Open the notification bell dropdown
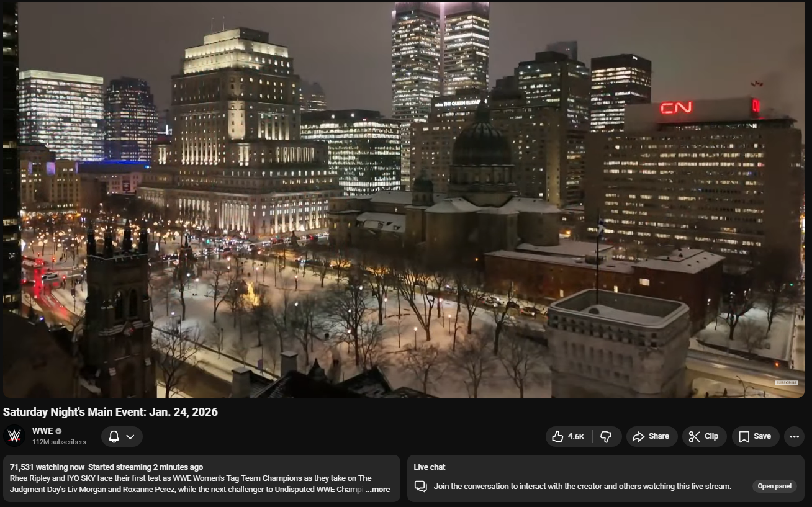The height and width of the screenshot is (507, 812). click(x=122, y=436)
